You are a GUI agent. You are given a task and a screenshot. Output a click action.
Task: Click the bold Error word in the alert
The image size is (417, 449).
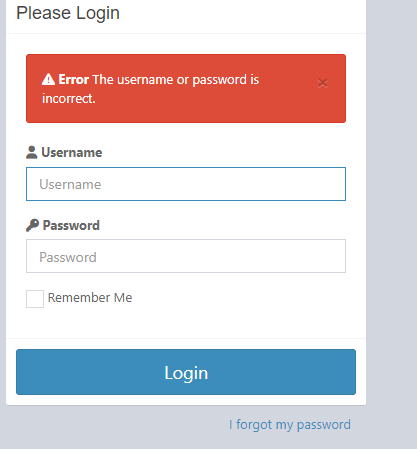[x=74, y=80]
